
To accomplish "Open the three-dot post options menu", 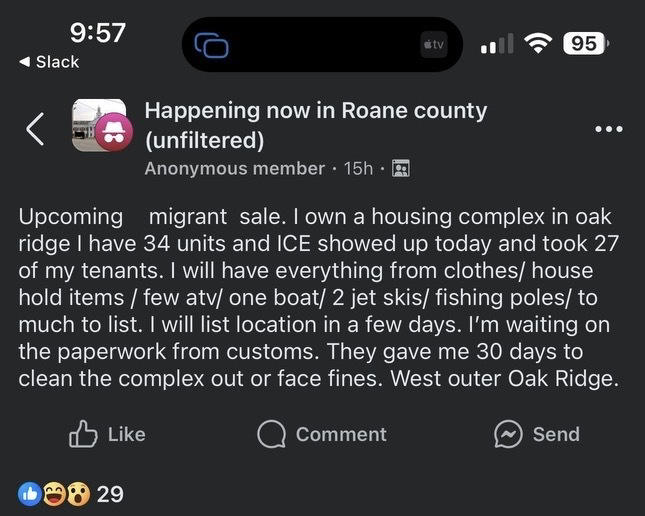I will (608, 130).
